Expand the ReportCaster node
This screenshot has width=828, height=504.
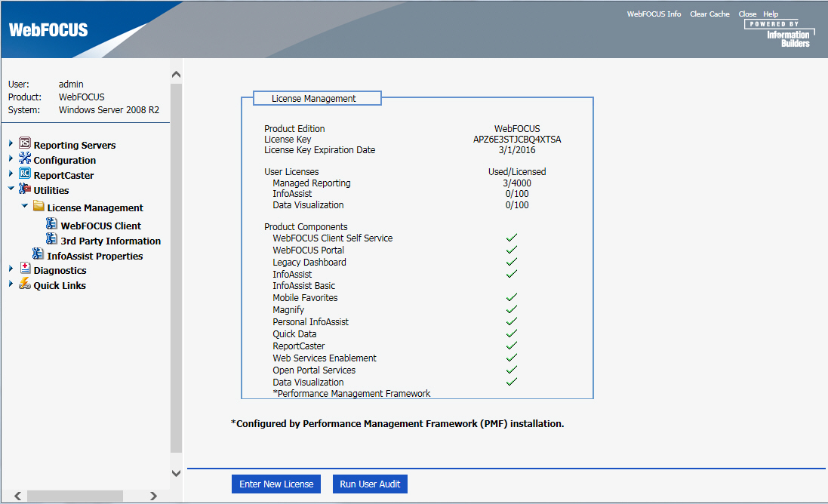(11, 173)
